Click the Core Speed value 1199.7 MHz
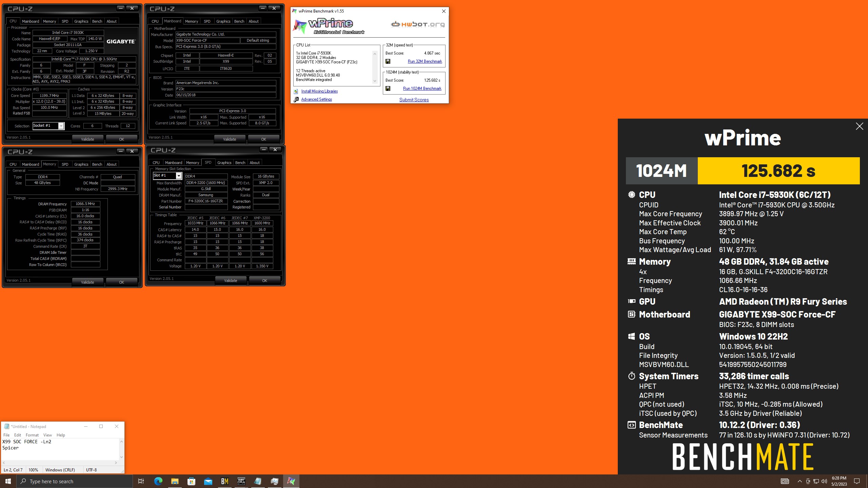This screenshot has height=488, width=868. [x=50, y=96]
